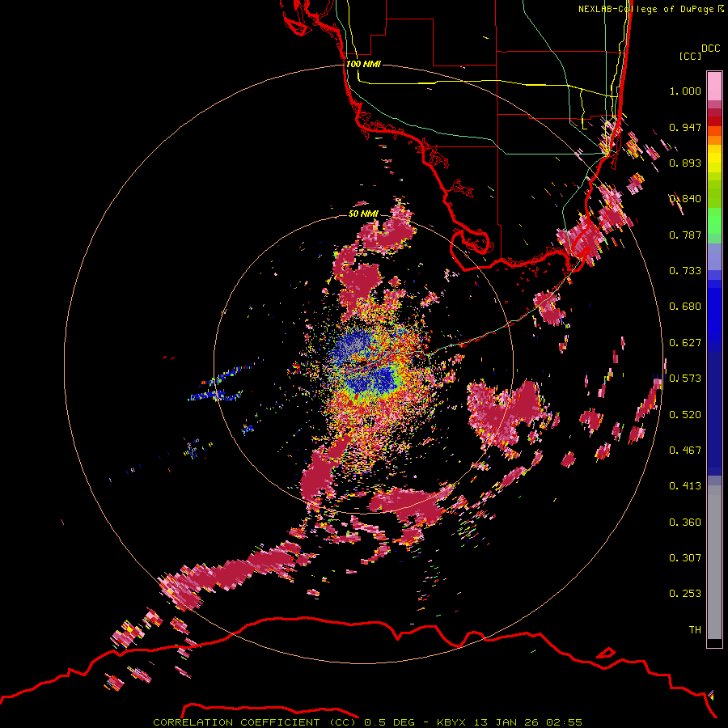Click the 0.520 legend value
The width and height of the screenshot is (728, 728).
pos(685,415)
